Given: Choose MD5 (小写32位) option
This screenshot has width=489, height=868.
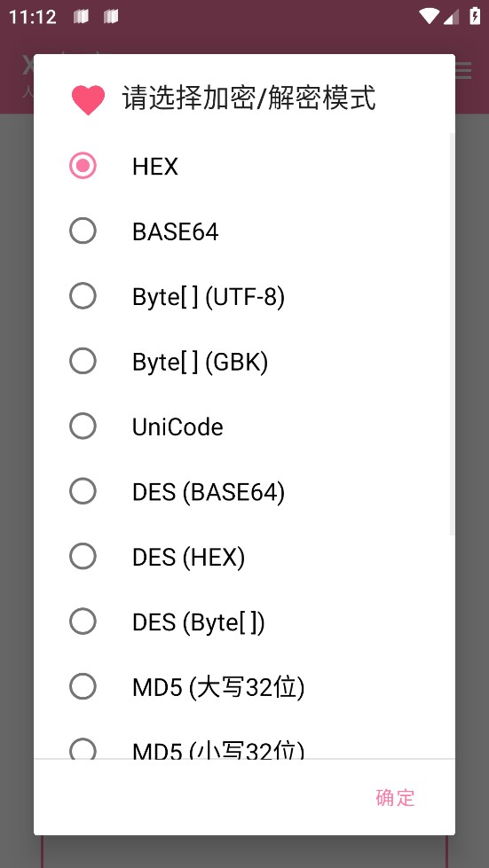Looking at the screenshot, I should (x=244, y=745).
